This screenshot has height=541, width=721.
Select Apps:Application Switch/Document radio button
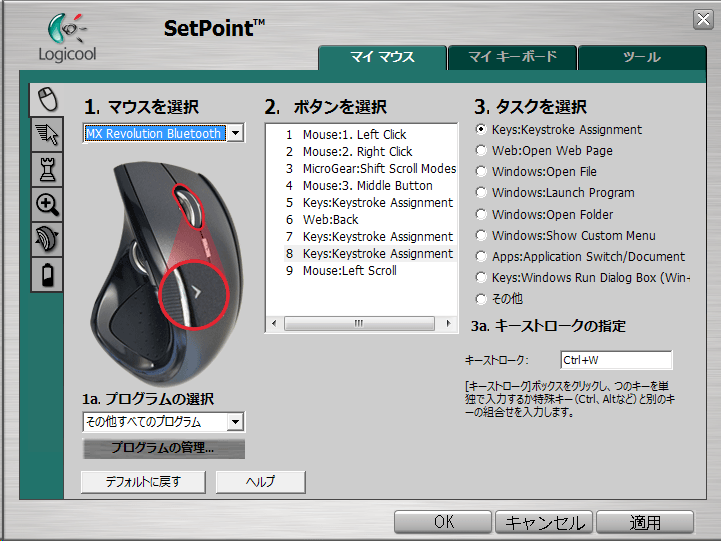click(x=481, y=256)
